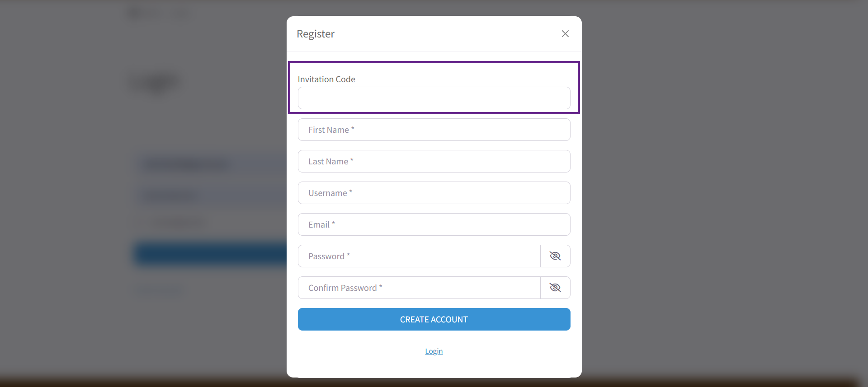Focus the First Name field

click(434, 130)
